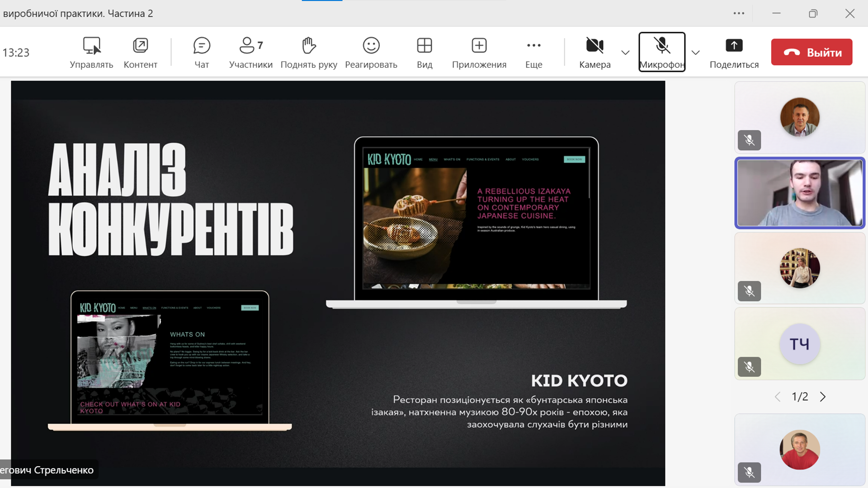Toggle the Камера on or off
Screen dimensions: 868x488
(x=594, y=46)
